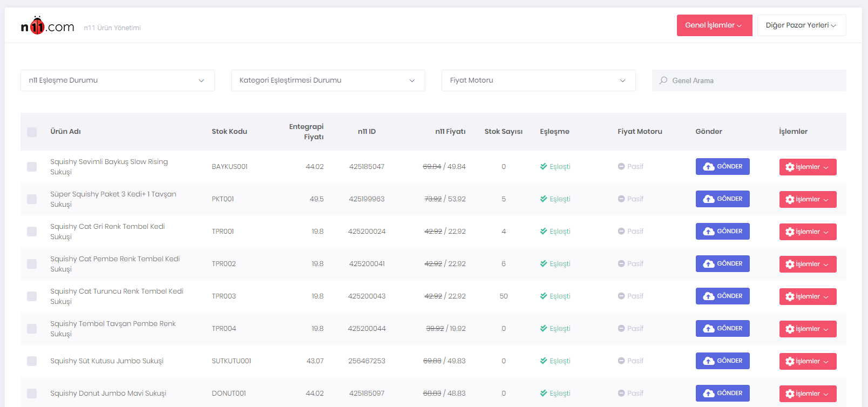
Task: Open the Fiyat Motoru filter dropdown
Action: point(538,80)
